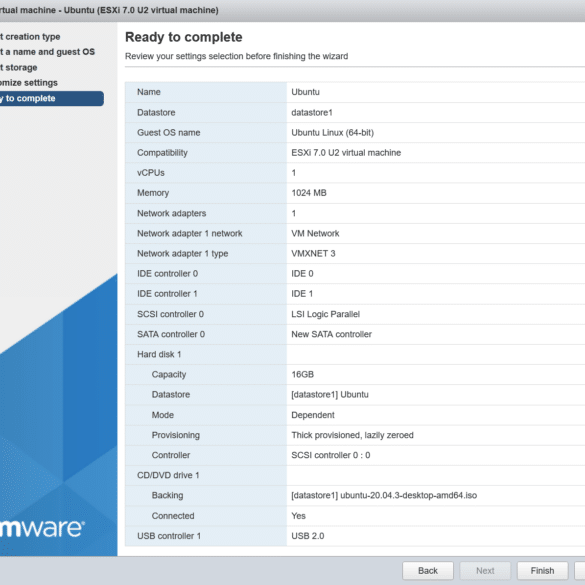Click the IDE 1 value
Screen dimensions: 585x585
(302, 294)
